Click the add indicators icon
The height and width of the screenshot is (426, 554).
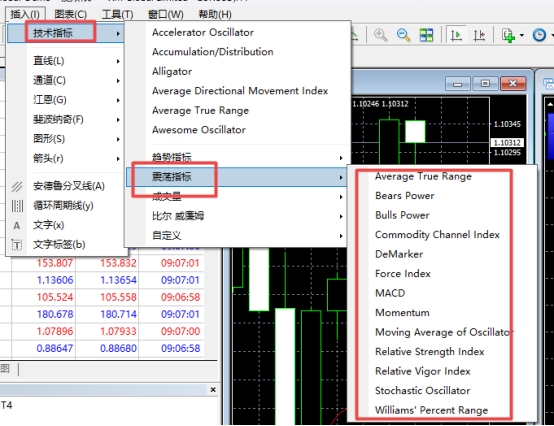[508, 35]
